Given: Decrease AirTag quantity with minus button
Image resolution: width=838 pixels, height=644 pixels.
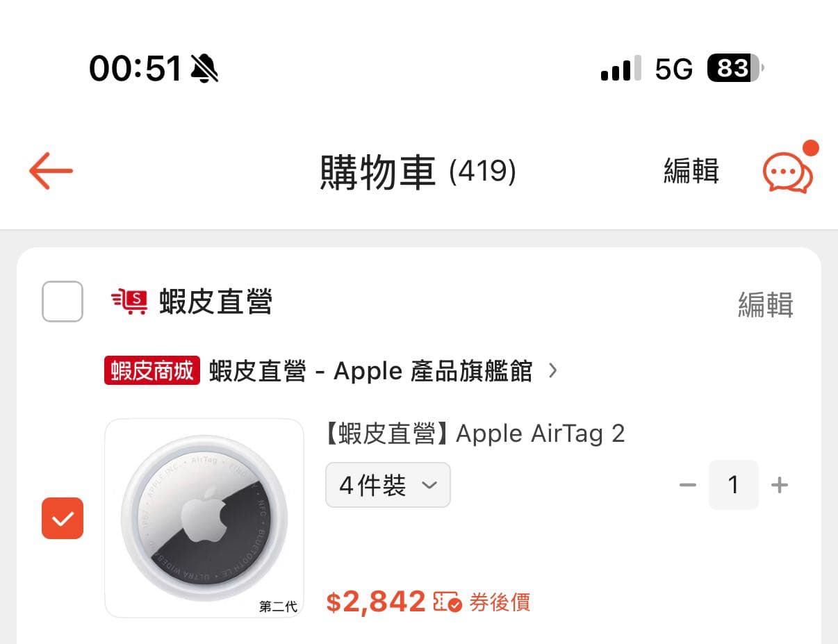Looking at the screenshot, I should click(x=688, y=485).
